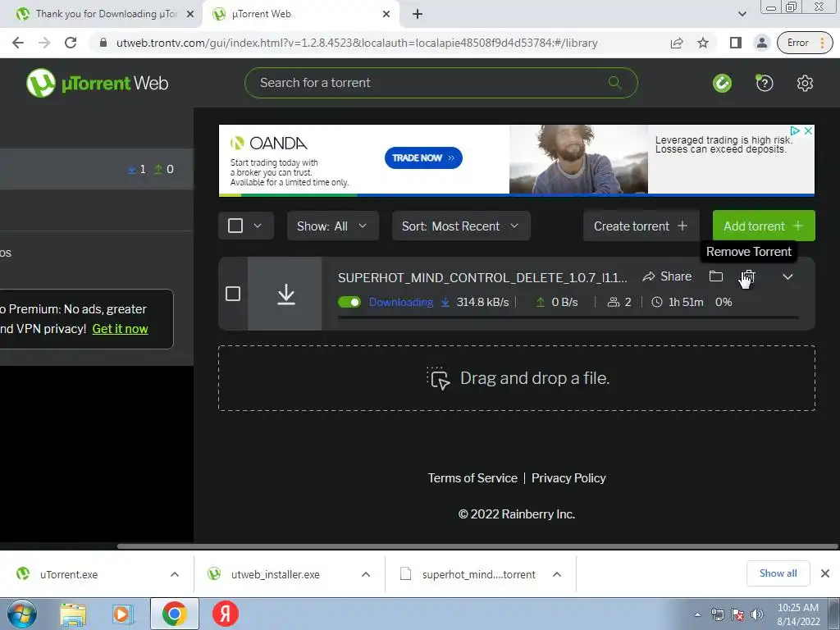Click the horizontal page scrollbar
This screenshot has height=630, width=840.
[477, 546]
